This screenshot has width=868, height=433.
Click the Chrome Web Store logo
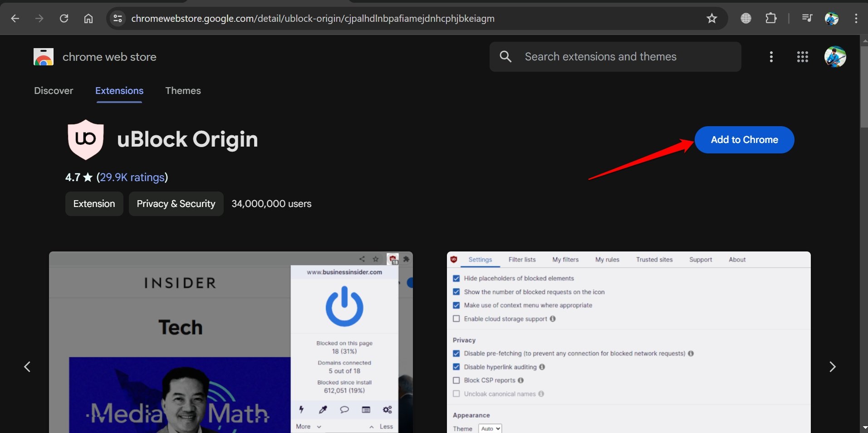pos(44,57)
